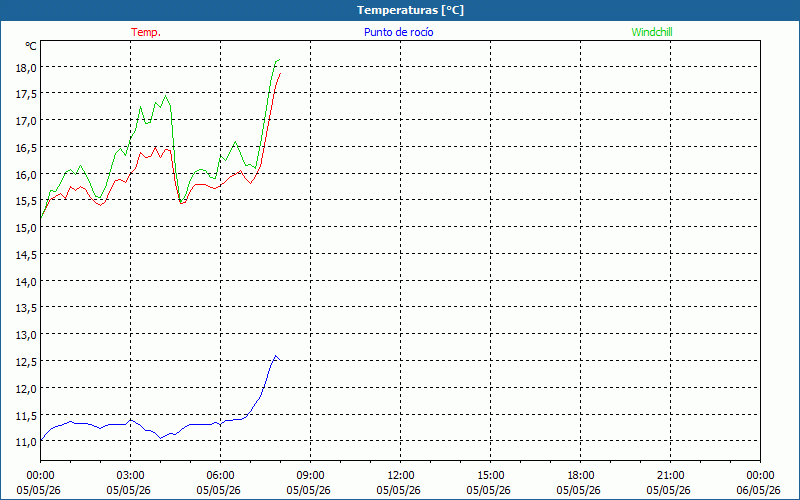Click the 09:00 time axis label

pyautogui.click(x=310, y=476)
